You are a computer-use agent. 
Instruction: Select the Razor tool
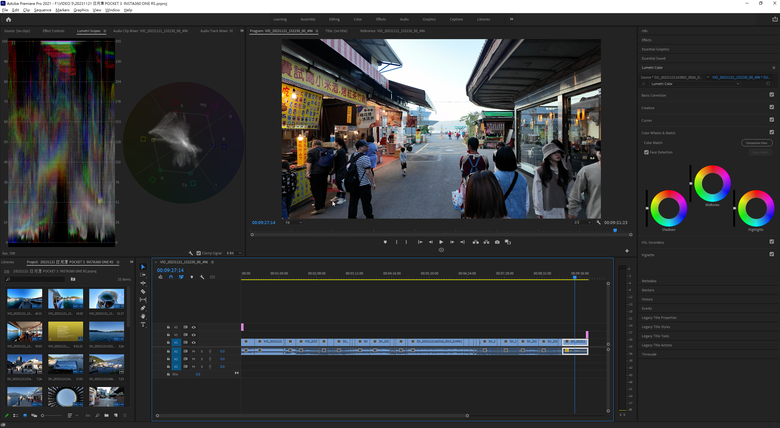pyautogui.click(x=143, y=292)
